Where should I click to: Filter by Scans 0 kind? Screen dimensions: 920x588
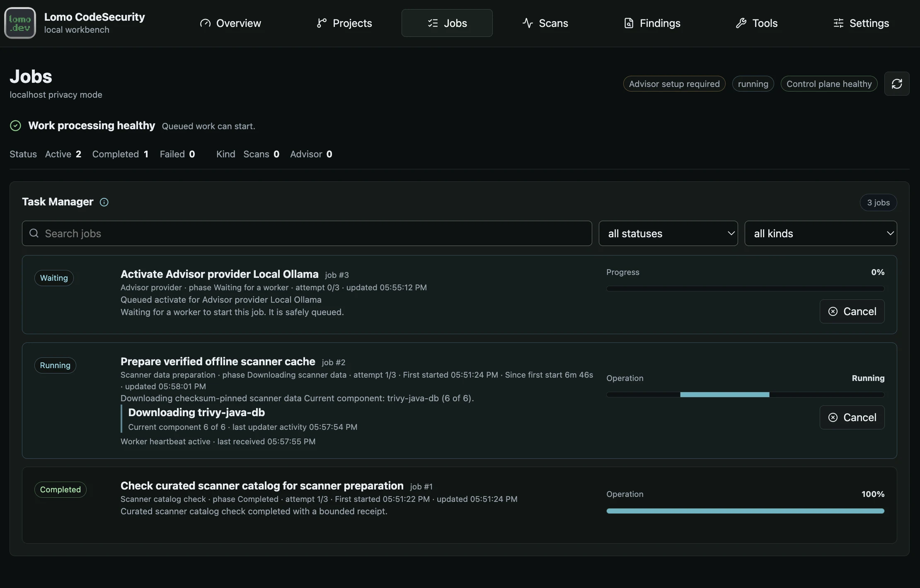[261, 154]
